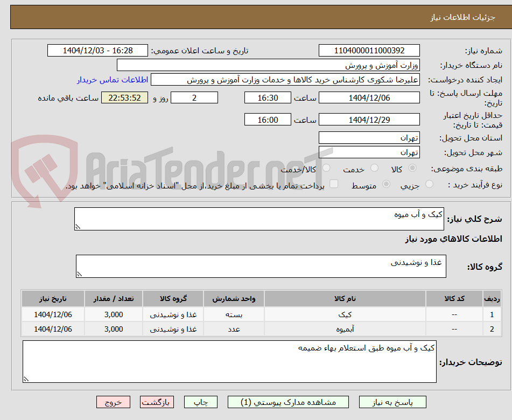Click the price validity date 1404/12/29 field
Screen dimensions: 512x420
click(x=369, y=120)
